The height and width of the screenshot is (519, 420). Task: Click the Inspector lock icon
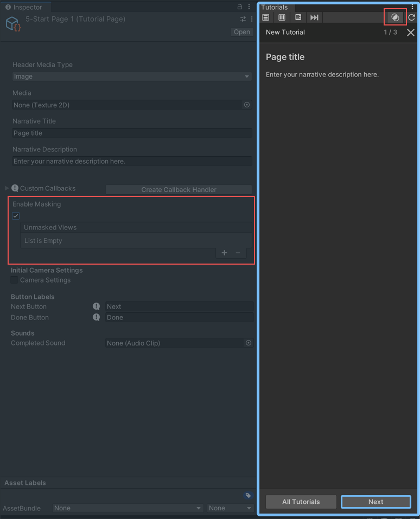(240, 7)
